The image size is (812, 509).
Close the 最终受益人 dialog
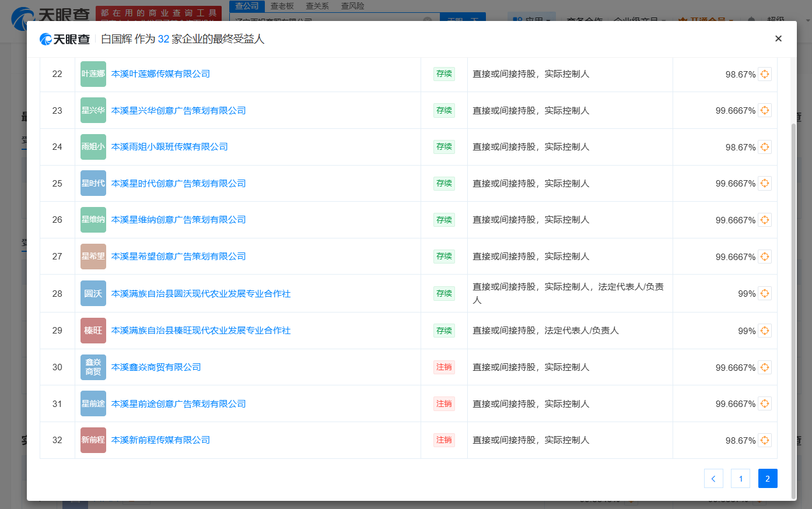[778, 38]
